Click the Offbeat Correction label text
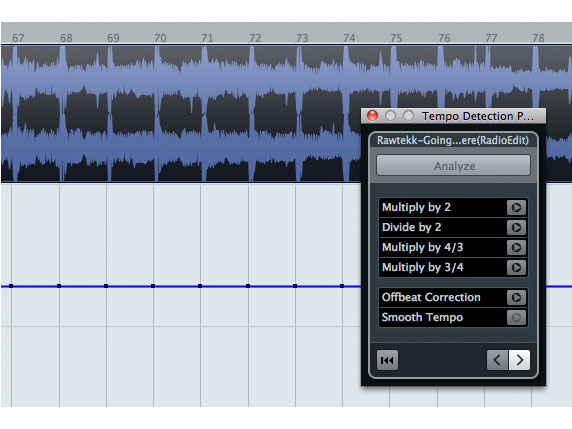Screen dimensions: 572x429 [x=431, y=297]
